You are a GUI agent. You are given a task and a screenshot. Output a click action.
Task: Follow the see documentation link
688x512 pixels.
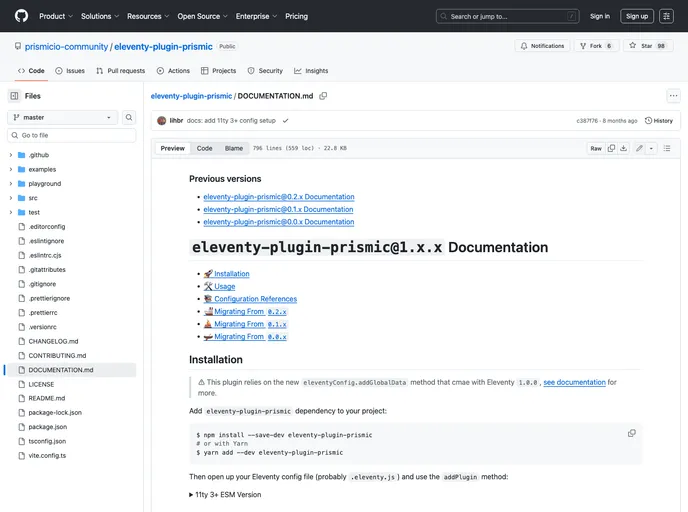tap(574, 382)
